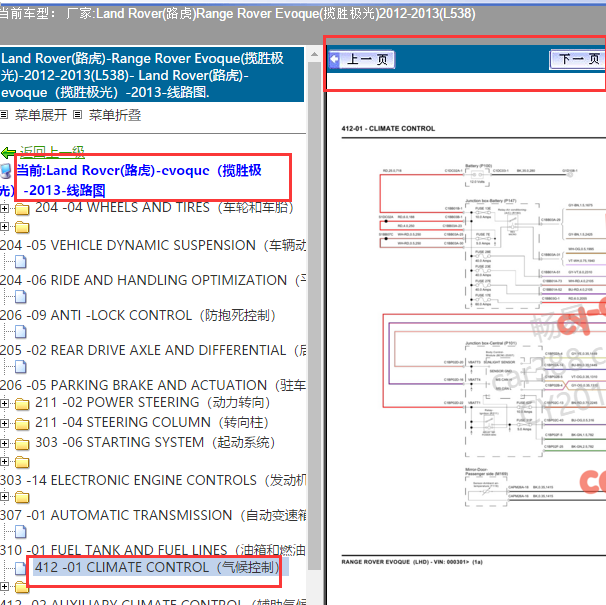Click the 菜单折叠 list icon
Viewport: 606px width, 605px height.
click(78, 115)
